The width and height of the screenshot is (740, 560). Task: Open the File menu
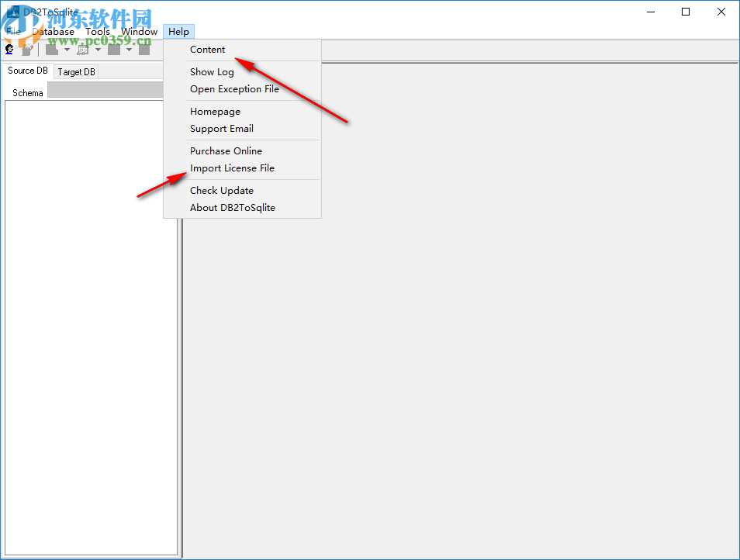pos(12,31)
